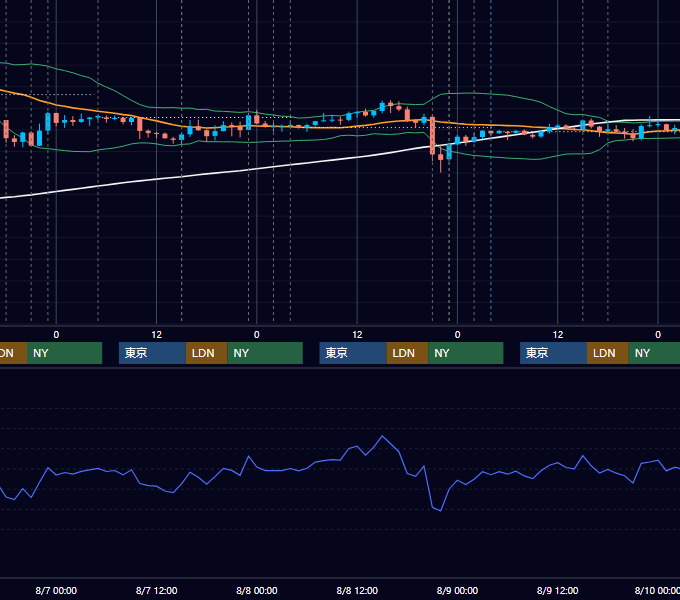Click the 8/8 12:00 date label
This screenshot has height=600, width=680.
(x=357, y=590)
